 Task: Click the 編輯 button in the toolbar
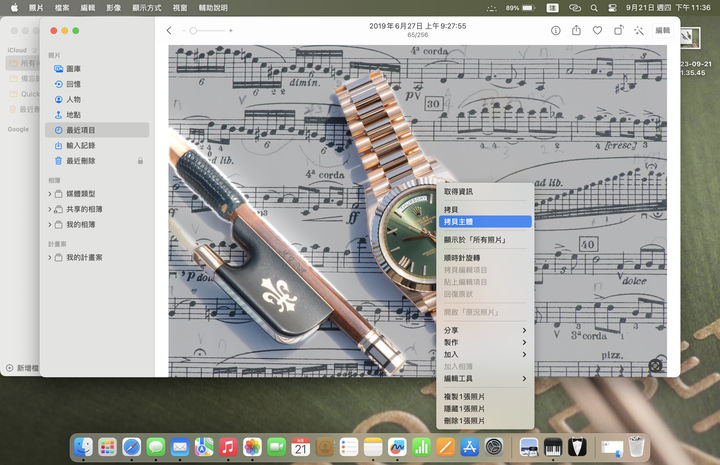663,30
